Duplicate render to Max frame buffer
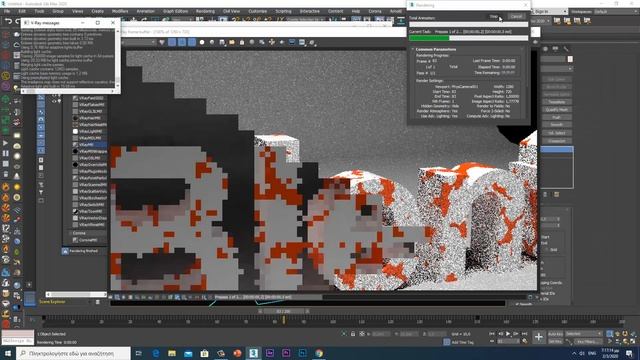Screen dimensions: 640x360 pos(252,42)
